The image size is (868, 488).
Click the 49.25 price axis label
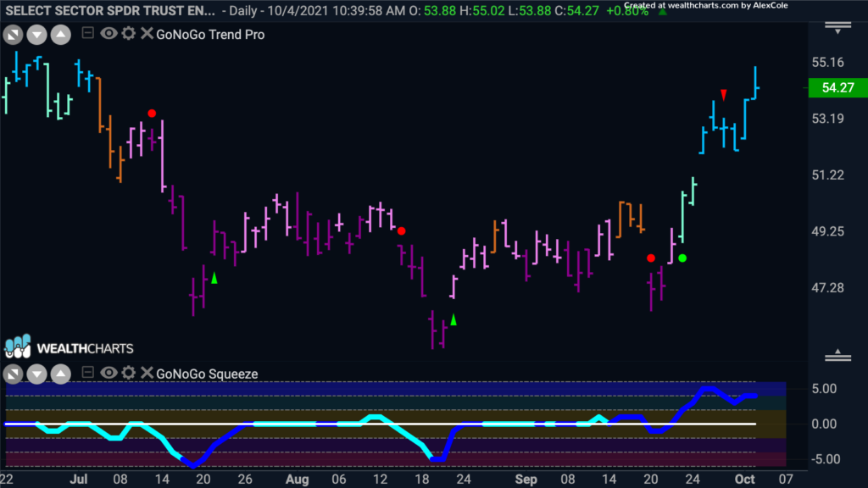pos(827,231)
